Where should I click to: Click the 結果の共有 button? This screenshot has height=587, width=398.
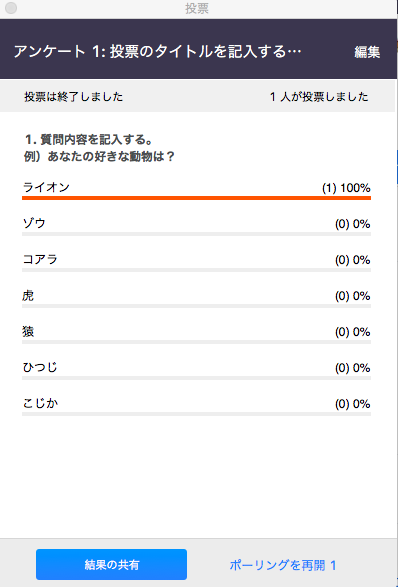tap(111, 564)
